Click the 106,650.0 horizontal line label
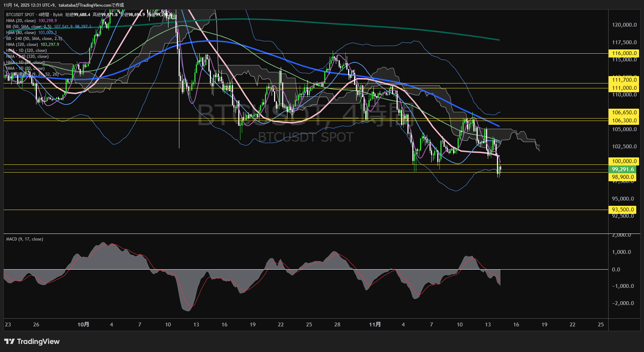 coord(624,113)
